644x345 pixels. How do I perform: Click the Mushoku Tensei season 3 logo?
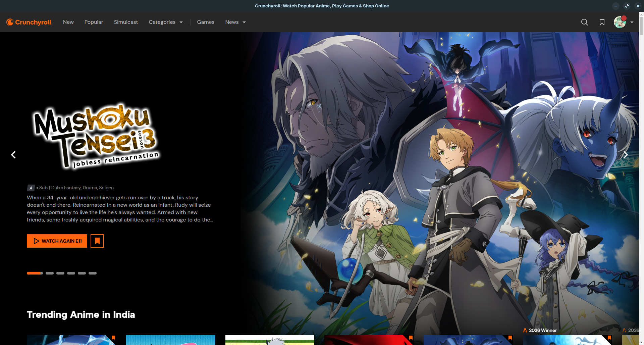pos(96,136)
